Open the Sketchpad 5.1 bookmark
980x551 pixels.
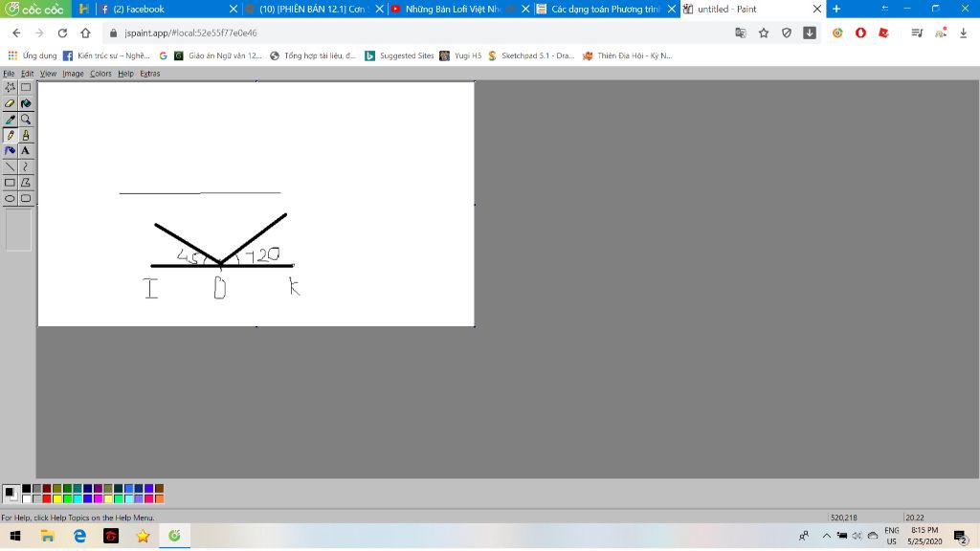[530, 55]
